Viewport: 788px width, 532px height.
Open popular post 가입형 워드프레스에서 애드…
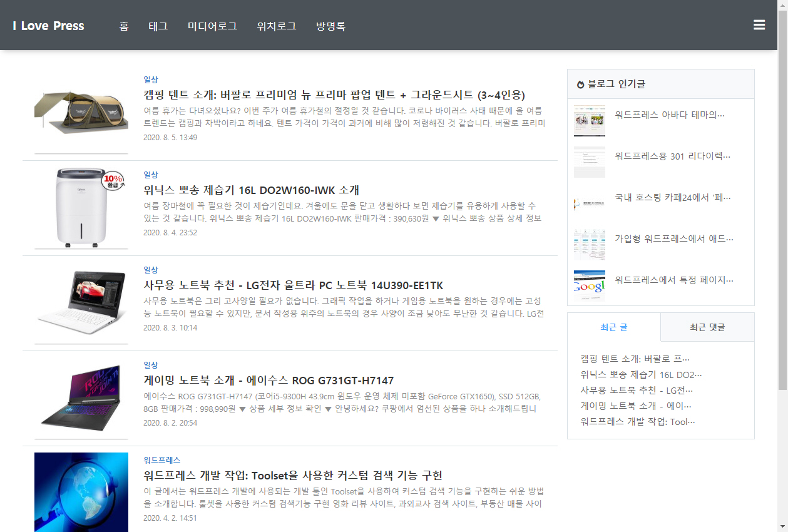point(674,238)
